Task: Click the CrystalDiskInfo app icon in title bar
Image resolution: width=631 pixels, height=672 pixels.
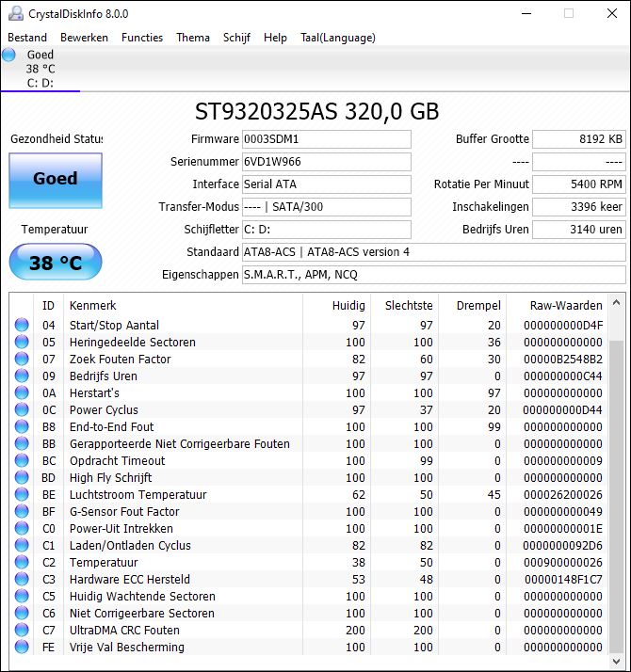Action: pos(15,14)
